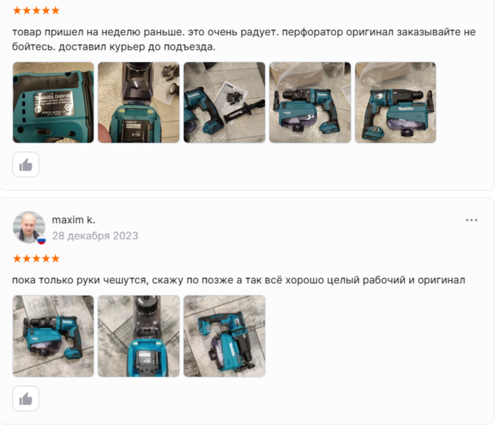Screen dimensions: 504x429
Task: Like the first review with thumbs-up
Action: click(26, 164)
